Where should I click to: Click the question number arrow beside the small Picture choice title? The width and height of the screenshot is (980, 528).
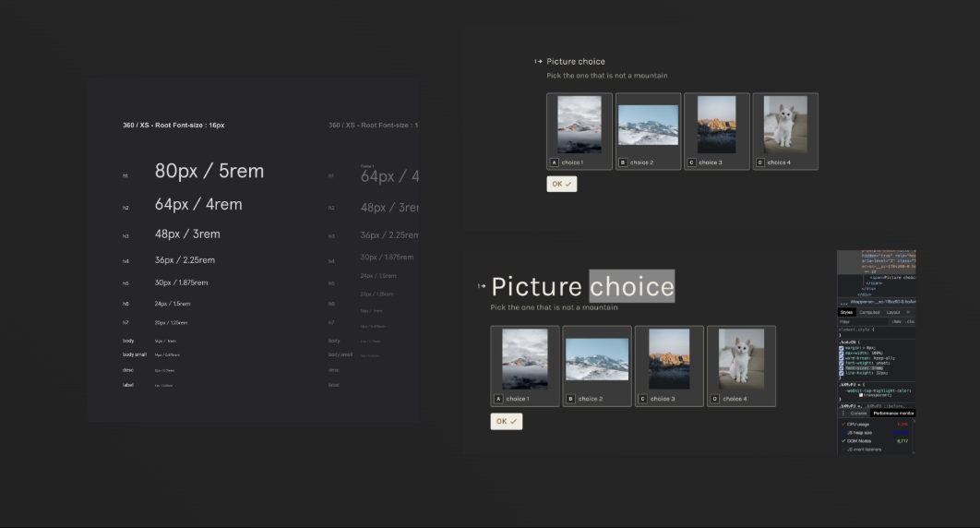pyautogui.click(x=538, y=62)
